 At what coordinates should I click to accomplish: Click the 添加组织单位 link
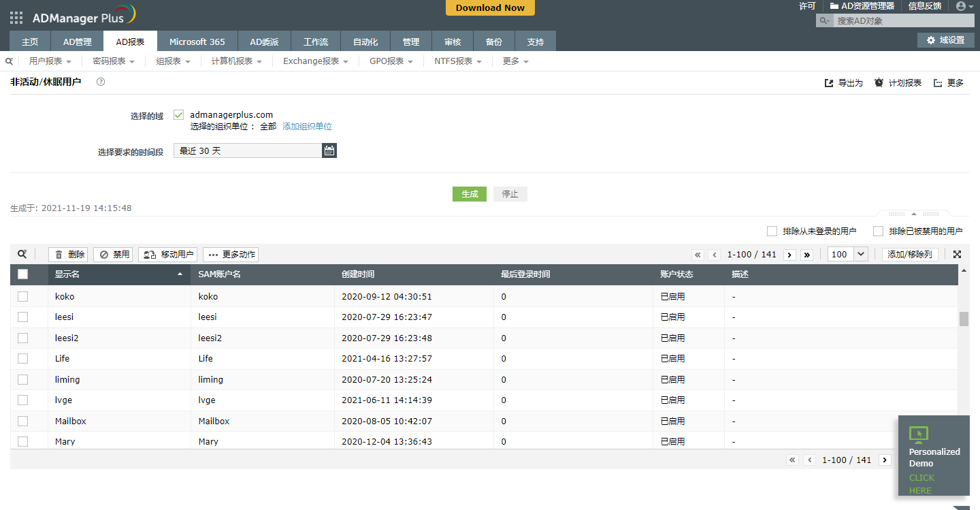pyautogui.click(x=307, y=127)
